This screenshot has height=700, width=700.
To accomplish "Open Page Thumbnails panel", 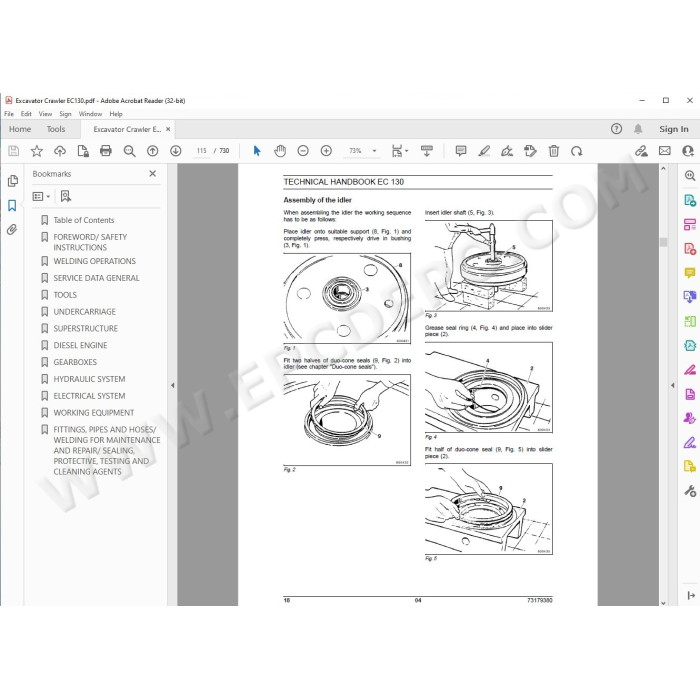I will coord(12,181).
